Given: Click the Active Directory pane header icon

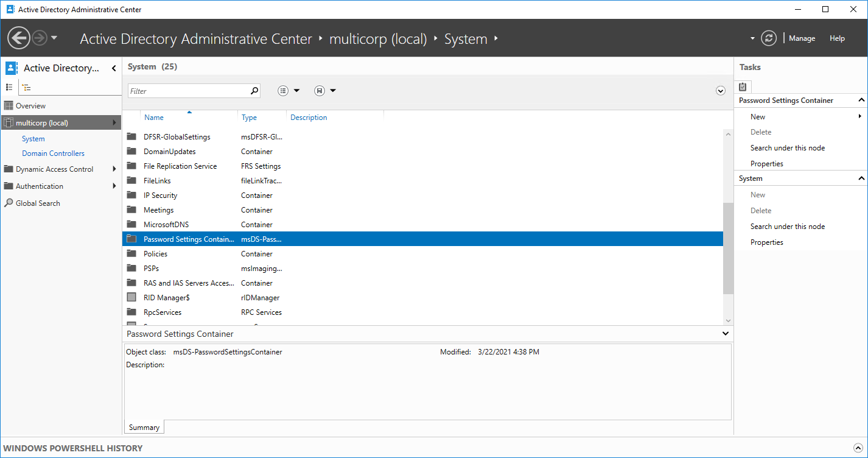Looking at the screenshot, I should (x=11, y=68).
